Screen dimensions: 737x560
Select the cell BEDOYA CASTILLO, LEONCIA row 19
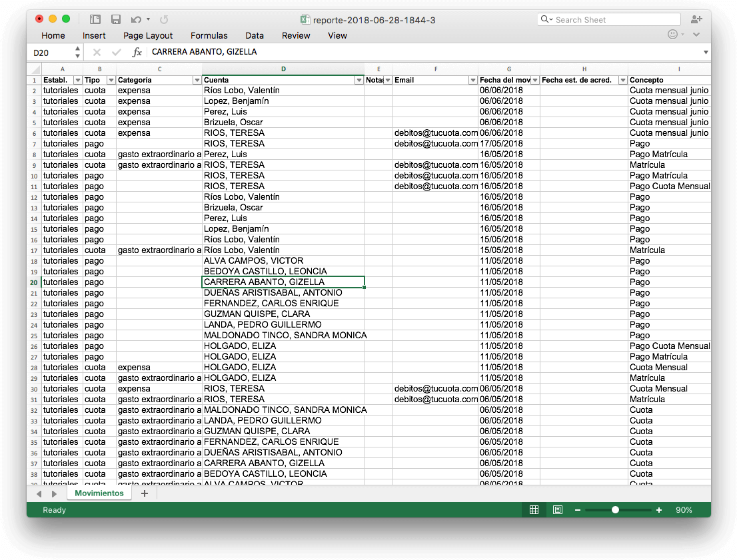click(x=283, y=272)
